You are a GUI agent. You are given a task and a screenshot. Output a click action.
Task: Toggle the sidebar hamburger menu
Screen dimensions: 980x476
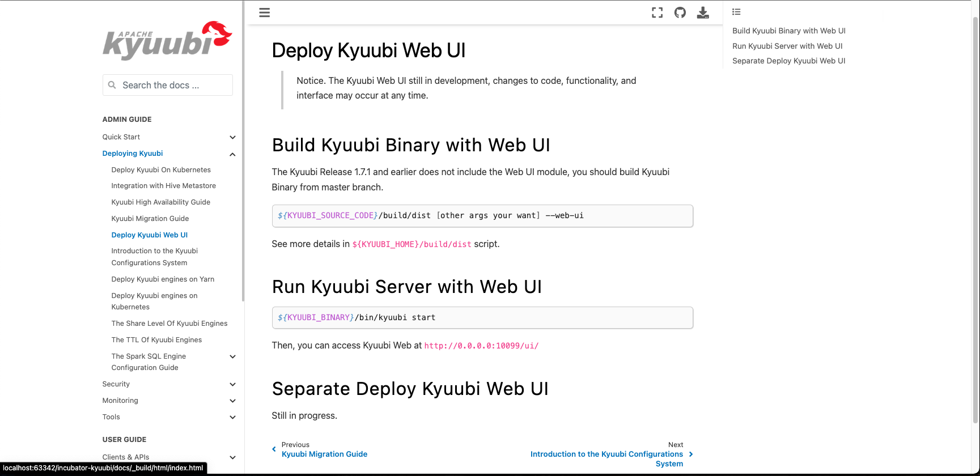[264, 12]
